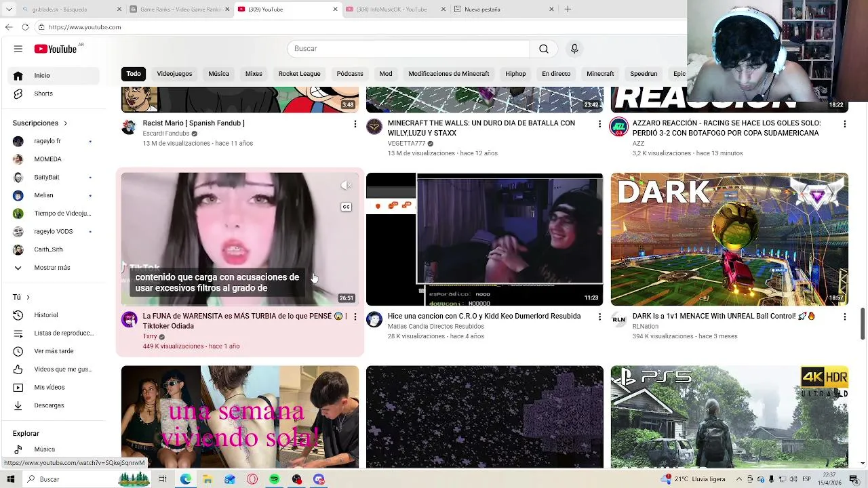Viewport: 868px width, 488px height.
Task: Select the Pódcasts filter chip
Action: click(350, 74)
